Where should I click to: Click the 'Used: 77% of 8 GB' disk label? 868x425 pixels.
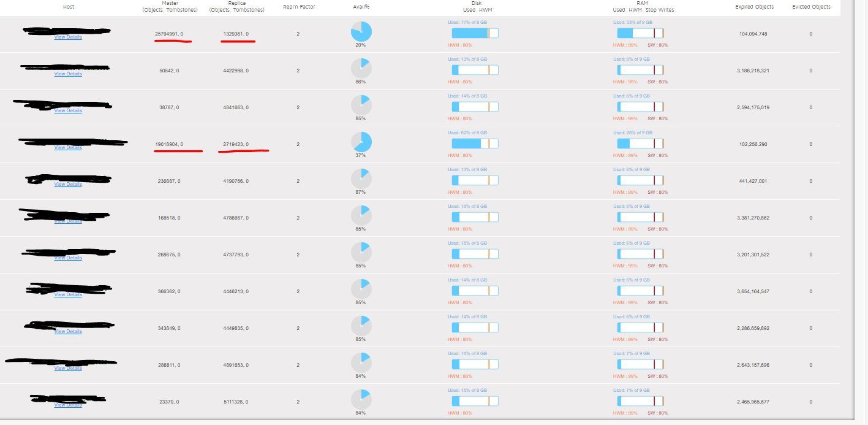click(x=467, y=22)
